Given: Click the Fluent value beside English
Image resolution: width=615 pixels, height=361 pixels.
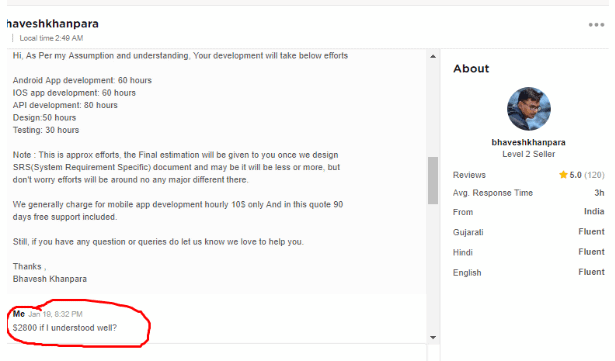Looking at the screenshot, I should pyautogui.click(x=591, y=272).
